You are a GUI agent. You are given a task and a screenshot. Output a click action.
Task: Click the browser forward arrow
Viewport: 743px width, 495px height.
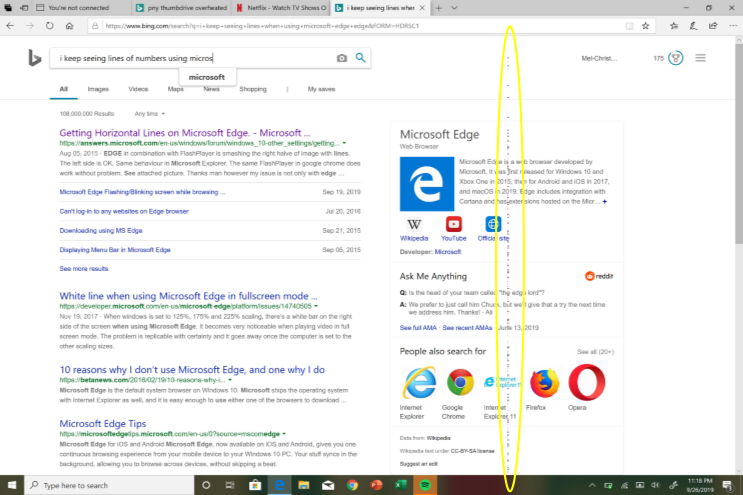tap(30, 26)
